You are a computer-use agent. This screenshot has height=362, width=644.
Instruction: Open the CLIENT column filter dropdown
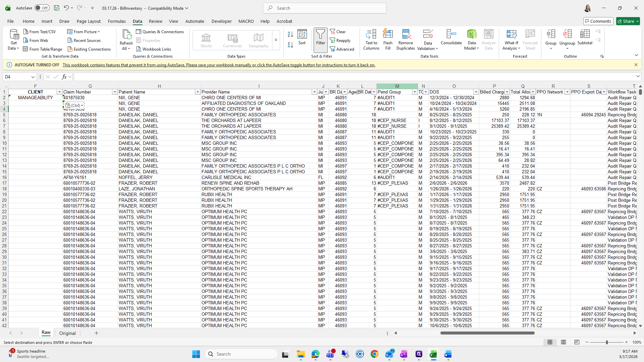(x=59, y=92)
